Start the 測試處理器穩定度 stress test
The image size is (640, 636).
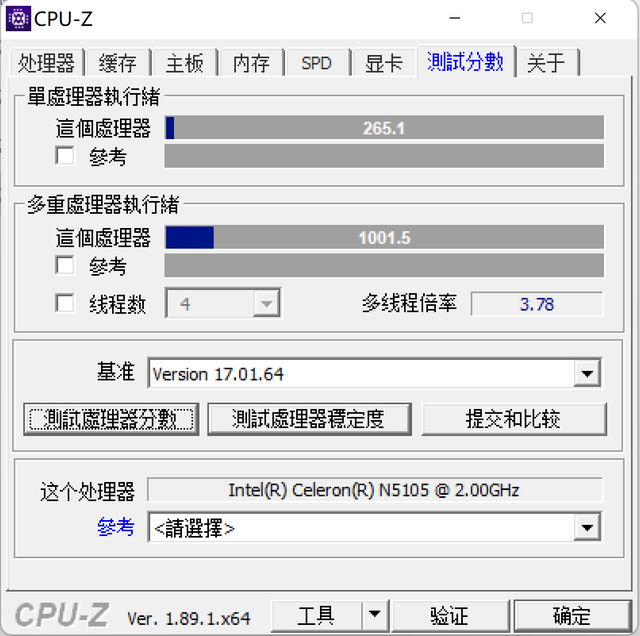(309, 419)
